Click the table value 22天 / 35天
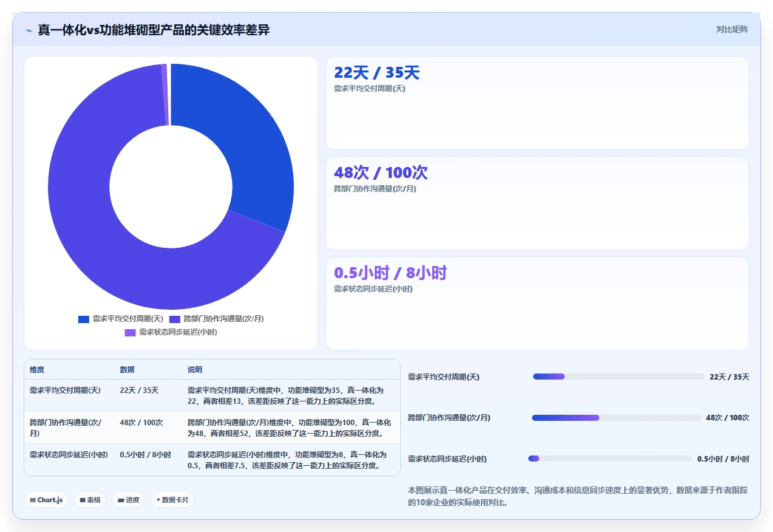 coord(139,390)
